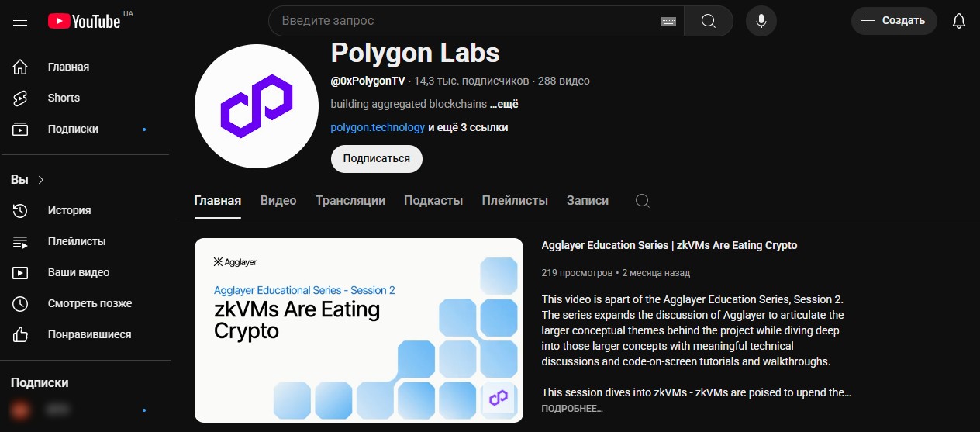980x432 pixels.
Task: Open Watch later list
Action: 89,303
